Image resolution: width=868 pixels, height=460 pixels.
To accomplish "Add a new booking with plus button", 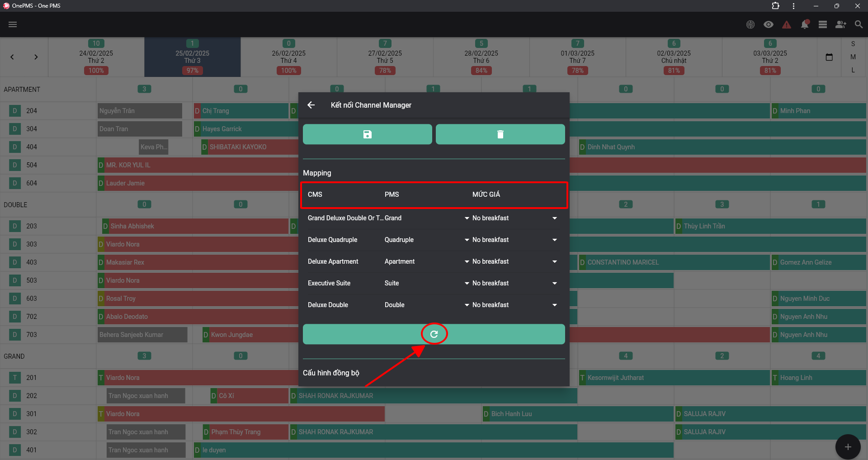I will (x=848, y=447).
